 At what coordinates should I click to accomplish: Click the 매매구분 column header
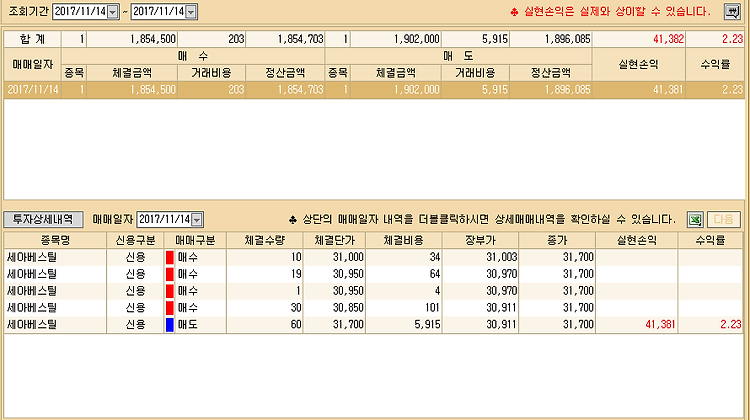(195, 240)
